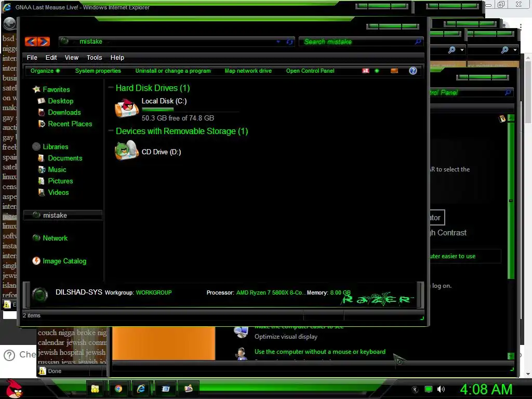This screenshot has height=399, width=532.
Task: Open the Organize dropdown menu
Action: (x=45, y=71)
